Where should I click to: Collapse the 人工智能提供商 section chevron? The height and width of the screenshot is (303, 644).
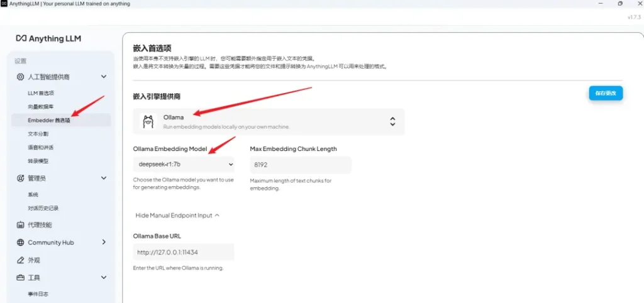coord(104,77)
